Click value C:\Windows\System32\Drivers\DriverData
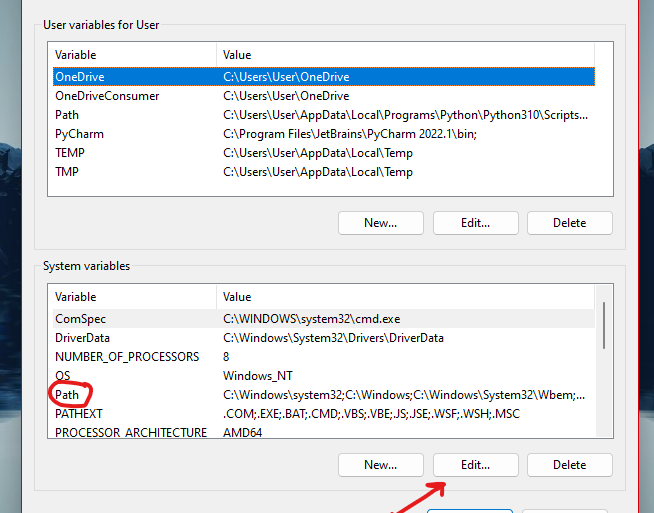The width and height of the screenshot is (654, 513). point(333,338)
